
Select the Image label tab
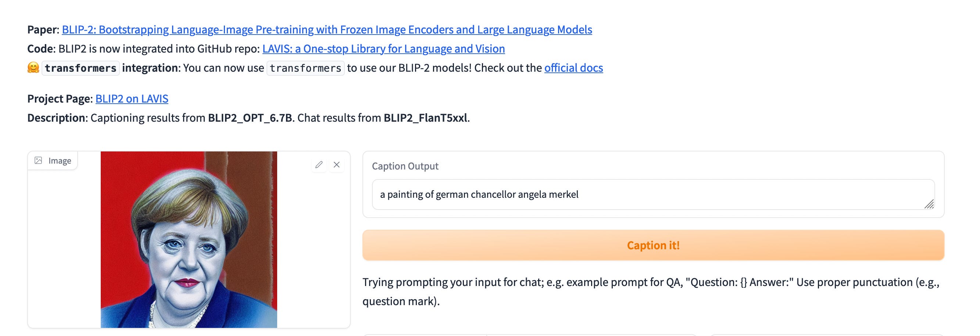[53, 161]
